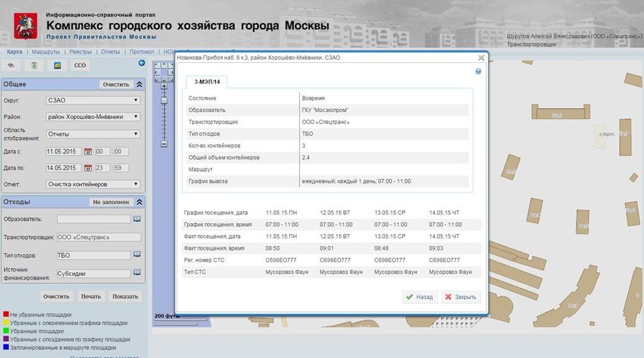Viewport: 644px width, 358px height.
Task: Open the Отчет dropdown showing Очистка контейнеров
Action: pos(93,184)
